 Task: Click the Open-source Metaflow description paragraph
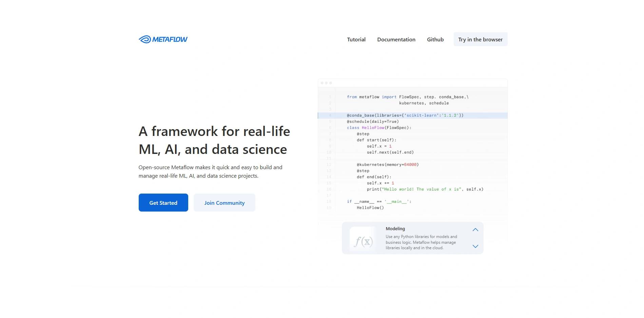[210, 172]
